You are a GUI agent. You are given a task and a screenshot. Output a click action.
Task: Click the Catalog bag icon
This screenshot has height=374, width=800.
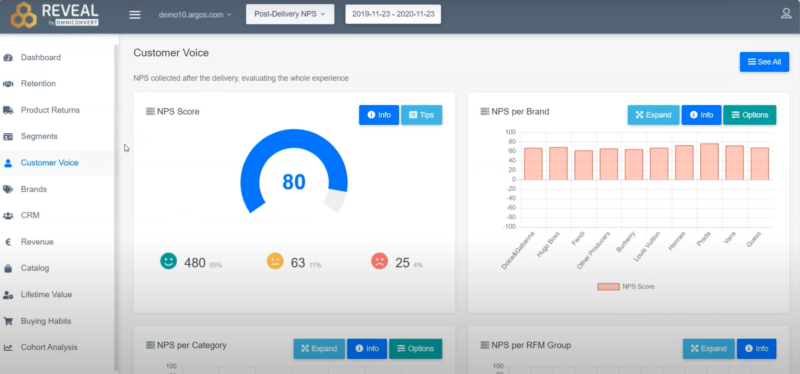pos(8,268)
